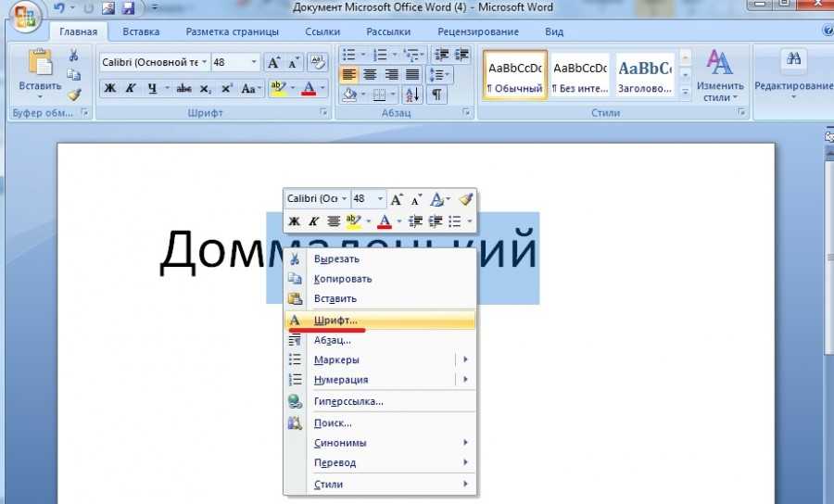The image size is (834, 504).
Task: Open font name dropdown in ribbon
Action: (x=203, y=63)
